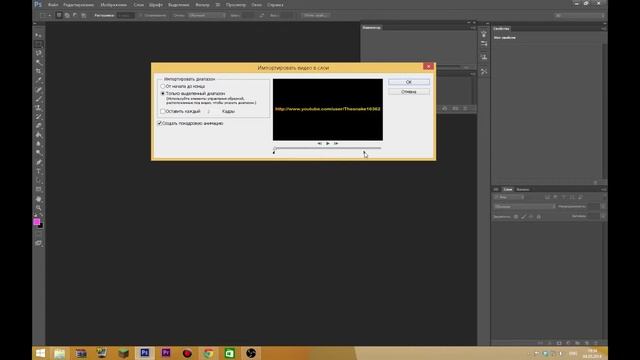Open the Редактирование menu
This screenshot has height=360, width=640.
[x=79, y=5]
